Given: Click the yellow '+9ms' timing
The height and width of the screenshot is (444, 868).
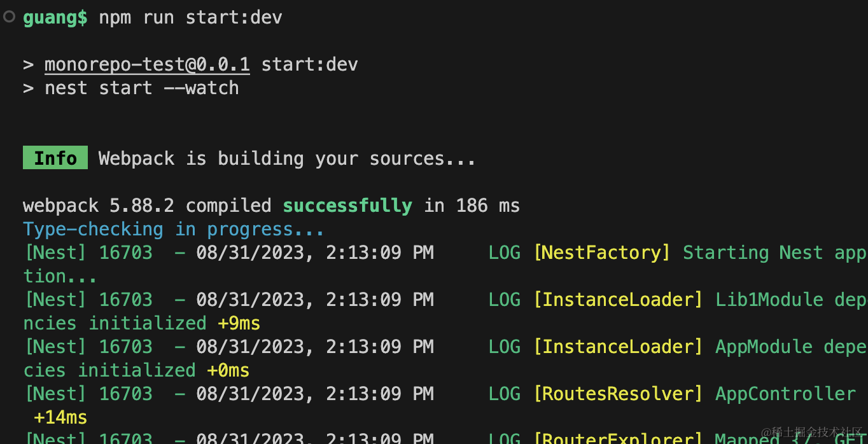Looking at the screenshot, I should click(x=239, y=323).
